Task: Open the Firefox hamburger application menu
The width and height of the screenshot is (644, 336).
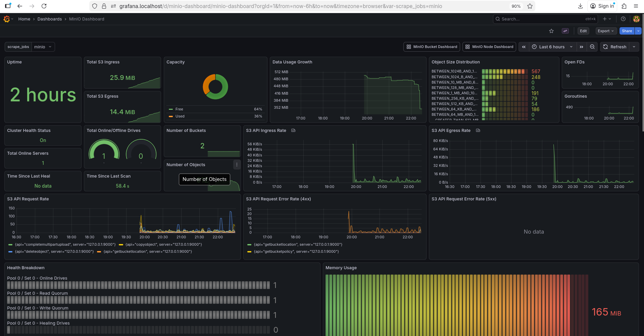Action: click(636, 6)
